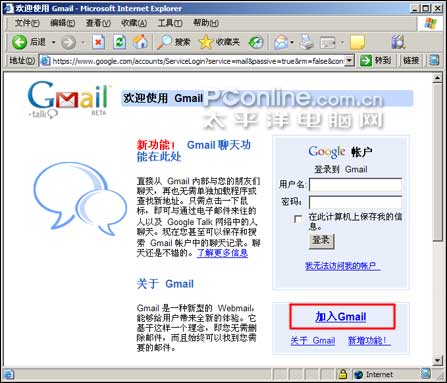Click the 加入Gmail link

click(x=341, y=316)
